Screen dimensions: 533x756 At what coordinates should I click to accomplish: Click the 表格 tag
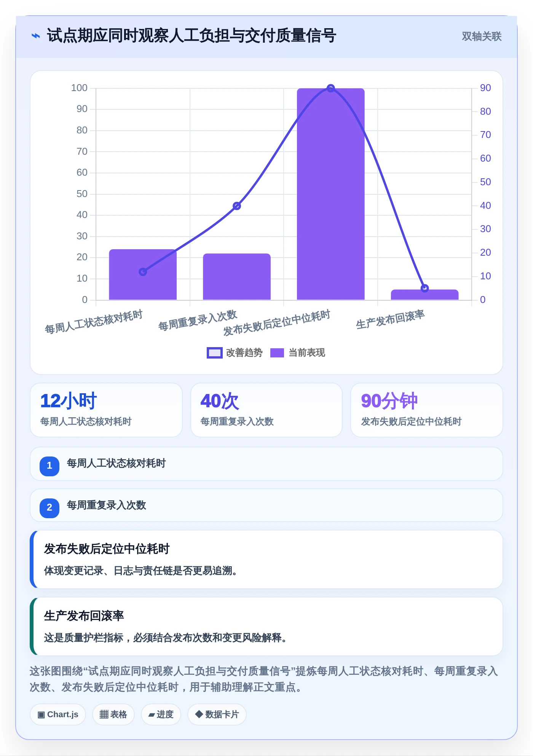point(113,714)
